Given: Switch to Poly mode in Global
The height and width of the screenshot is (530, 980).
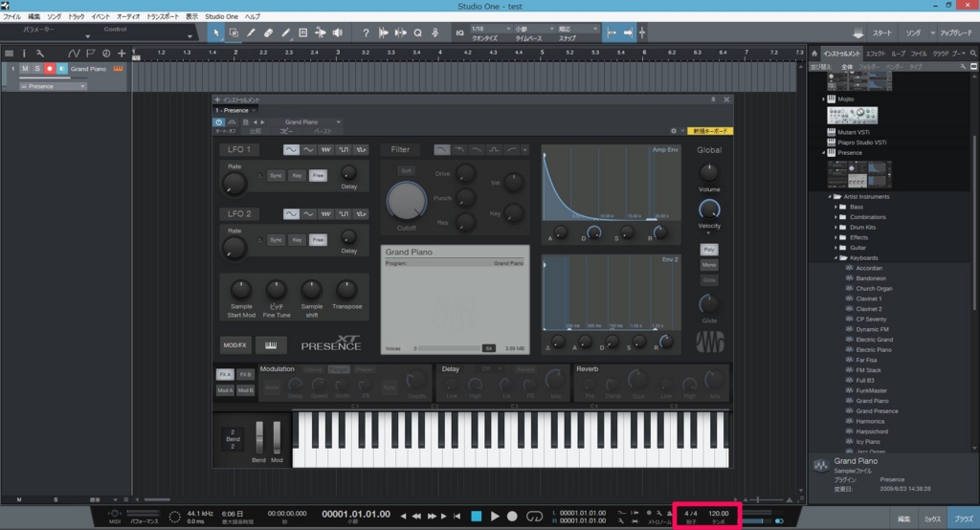Looking at the screenshot, I should [709, 250].
